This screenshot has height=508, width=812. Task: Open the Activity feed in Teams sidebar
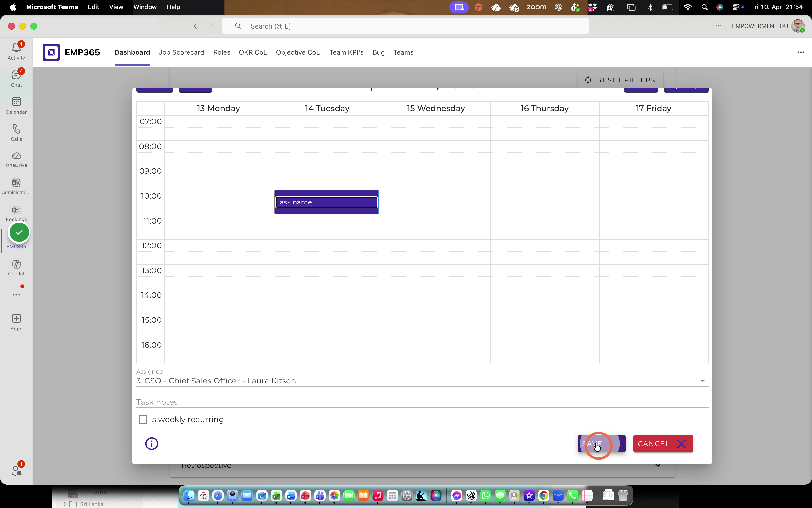pyautogui.click(x=16, y=51)
